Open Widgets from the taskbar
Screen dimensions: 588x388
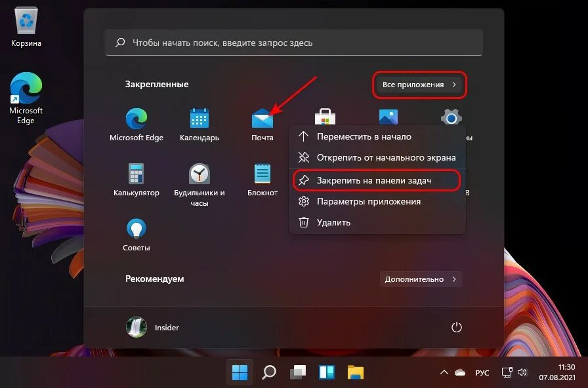point(327,372)
